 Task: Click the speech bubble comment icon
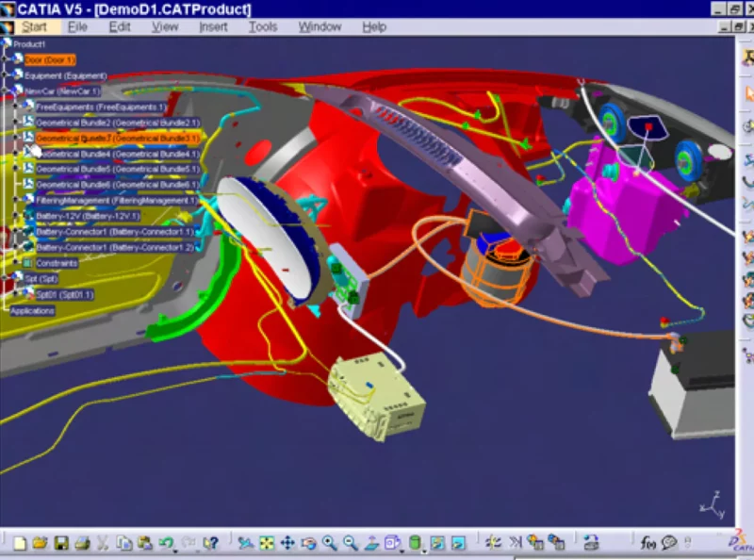tap(669, 543)
